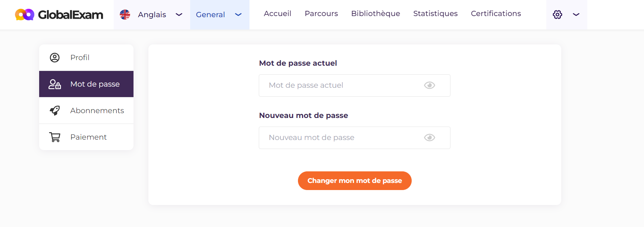The image size is (644, 227).
Task: Click the Abonnements rocket icon
Action: pos(55,111)
